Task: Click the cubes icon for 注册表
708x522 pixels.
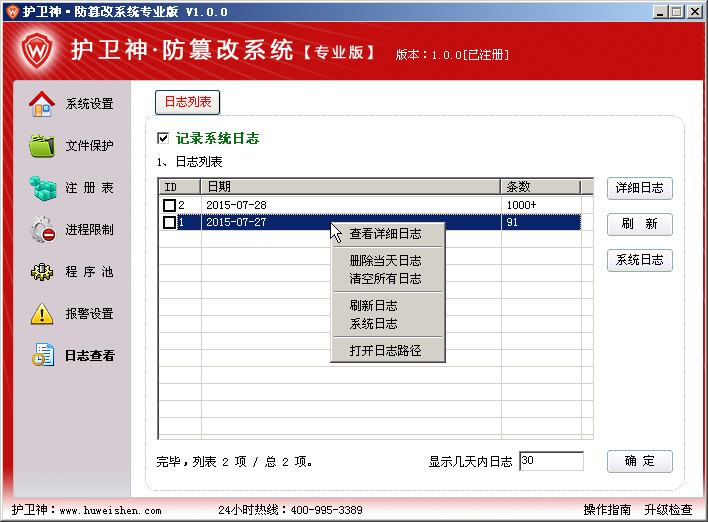Action: coord(42,188)
